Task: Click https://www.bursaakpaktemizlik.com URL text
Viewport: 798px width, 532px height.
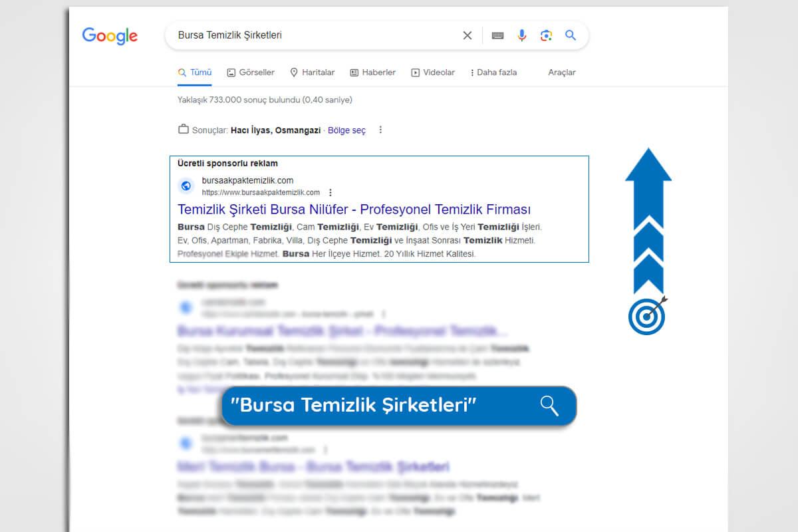Action: (261, 193)
